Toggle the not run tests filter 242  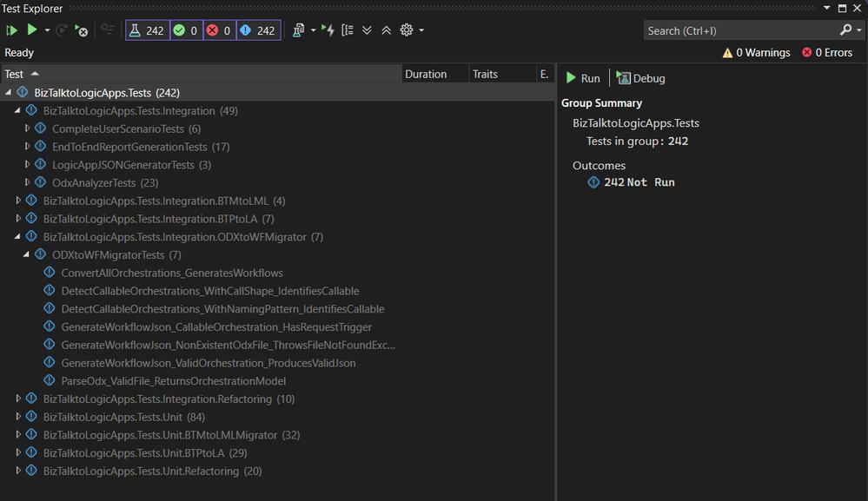click(259, 30)
